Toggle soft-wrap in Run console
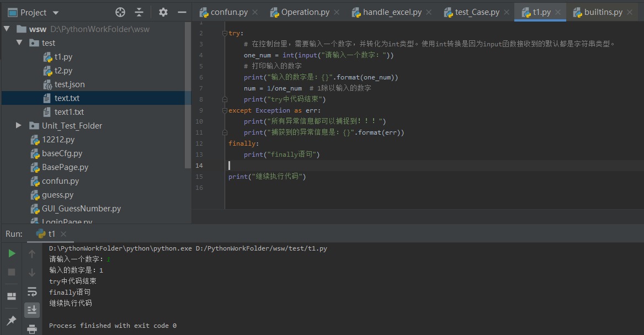The height and width of the screenshot is (335, 644). (32, 291)
